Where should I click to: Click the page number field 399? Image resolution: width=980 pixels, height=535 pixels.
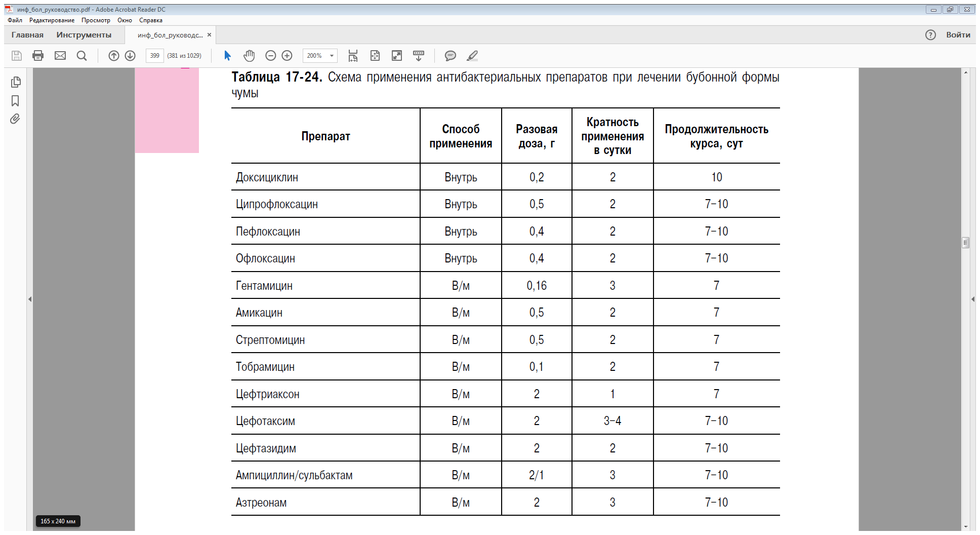154,56
